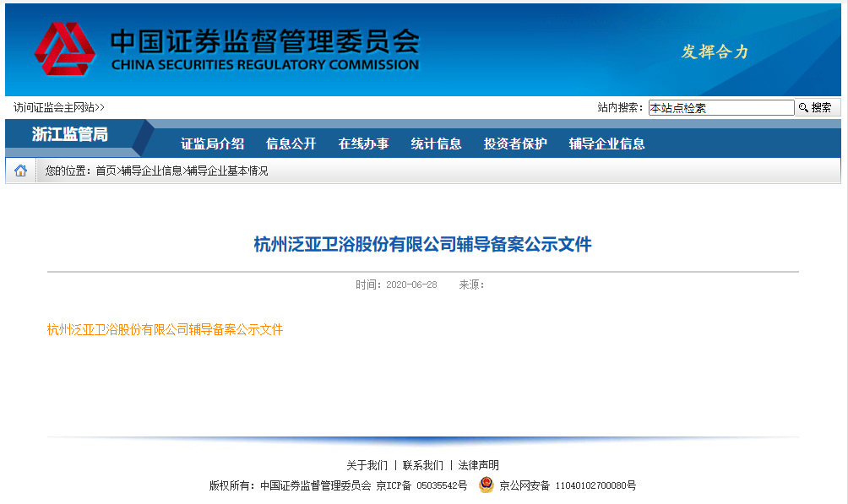Open the 证监局介绍 menu
This screenshot has height=504, width=848.
pos(213,144)
